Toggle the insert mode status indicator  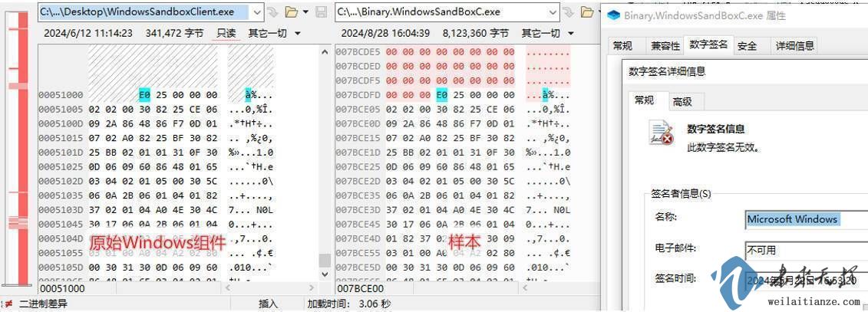click(268, 304)
